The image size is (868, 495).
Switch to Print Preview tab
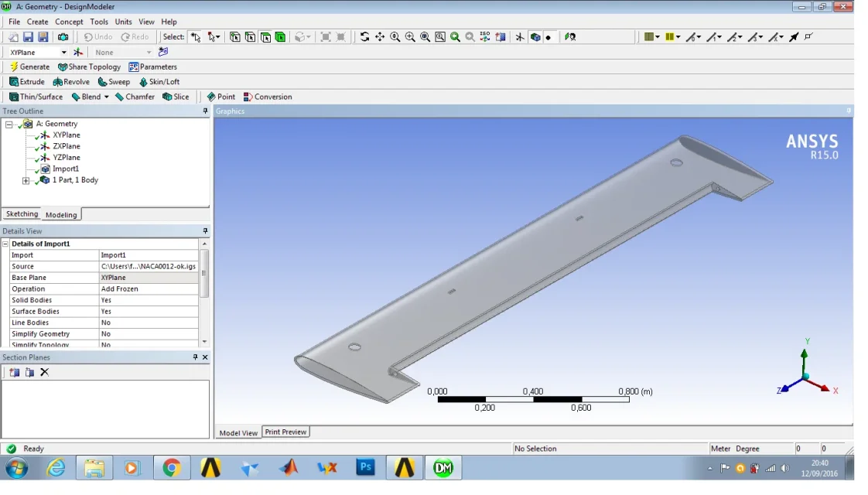(x=285, y=432)
